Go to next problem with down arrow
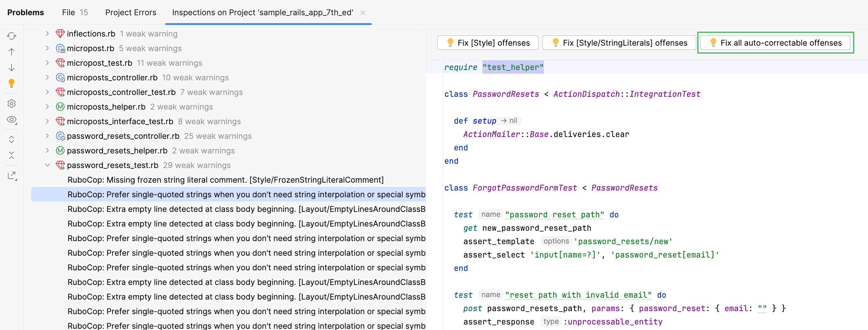This screenshot has height=330, width=868. coord(12,67)
